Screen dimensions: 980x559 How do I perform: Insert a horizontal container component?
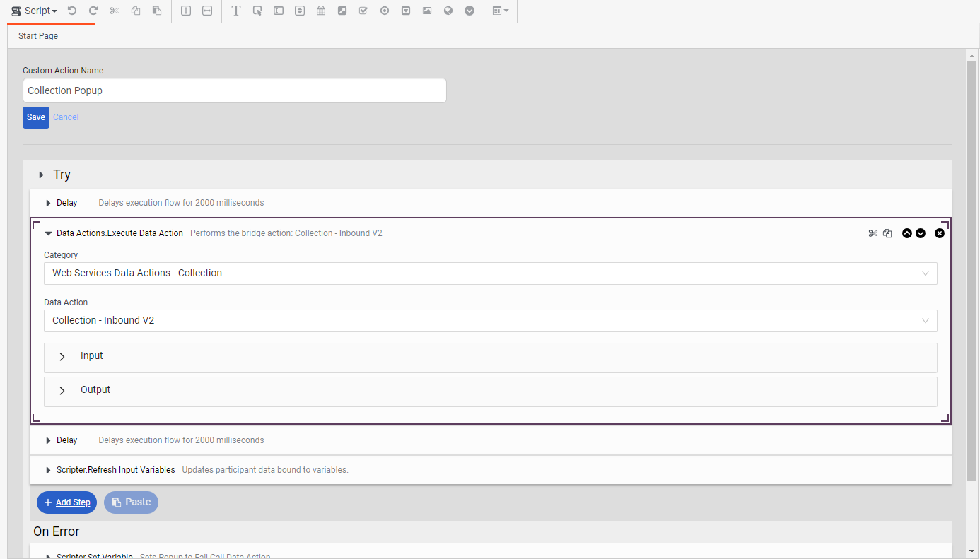click(207, 11)
